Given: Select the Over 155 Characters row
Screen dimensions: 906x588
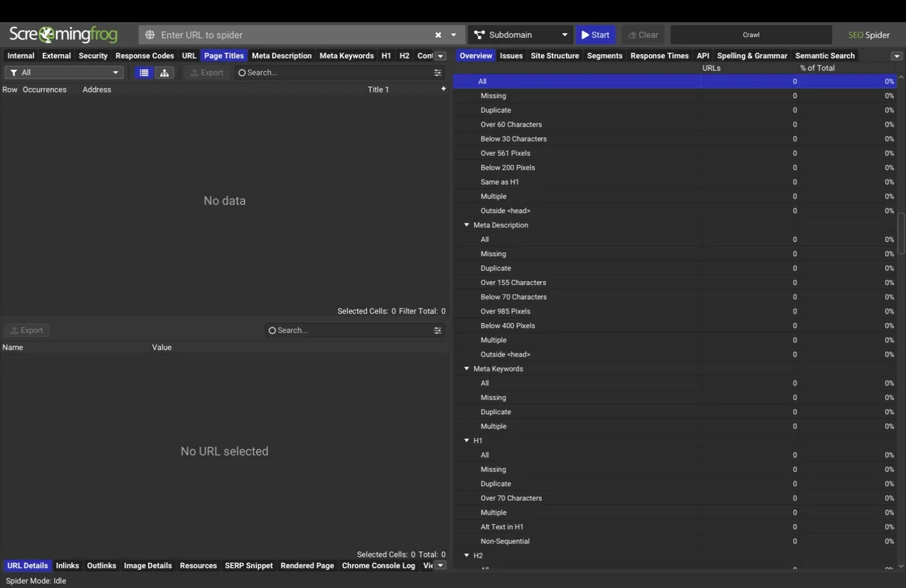Looking at the screenshot, I should coord(674,282).
